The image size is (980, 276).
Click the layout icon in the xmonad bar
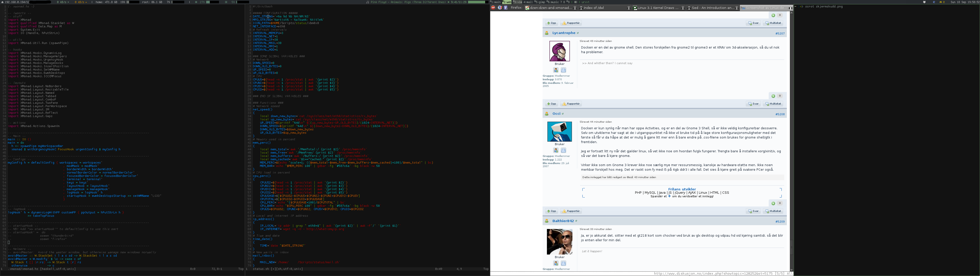click(x=576, y=2)
